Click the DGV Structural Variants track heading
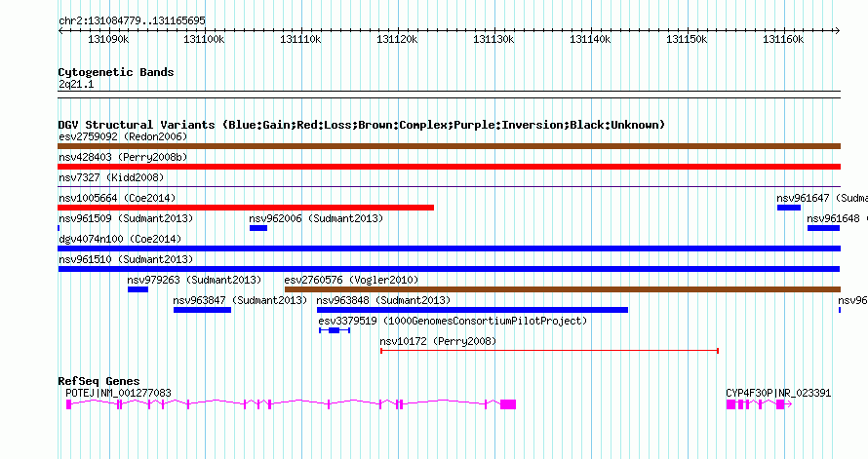The image size is (868, 459). pyautogui.click(x=362, y=125)
